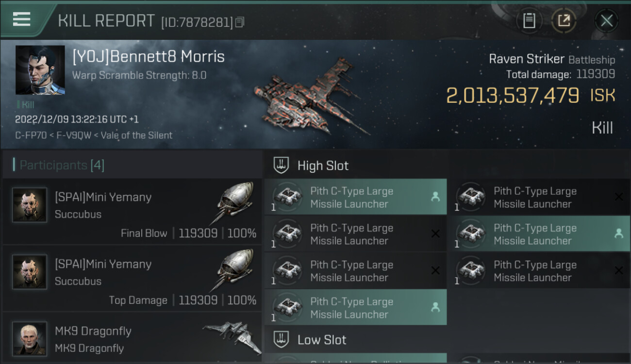Open Top Damage Mini Yemany portrait
This screenshot has height=364, width=631.
tap(30, 272)
